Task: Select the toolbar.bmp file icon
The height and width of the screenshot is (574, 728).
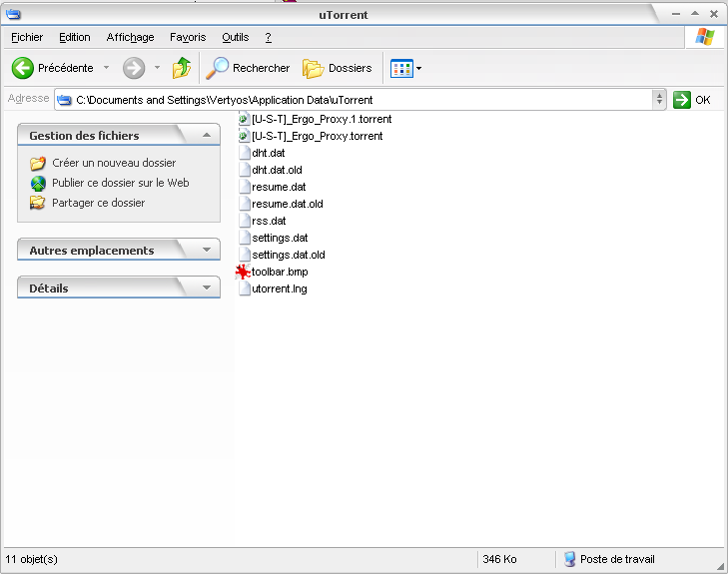Action: (x=244, y=272)
